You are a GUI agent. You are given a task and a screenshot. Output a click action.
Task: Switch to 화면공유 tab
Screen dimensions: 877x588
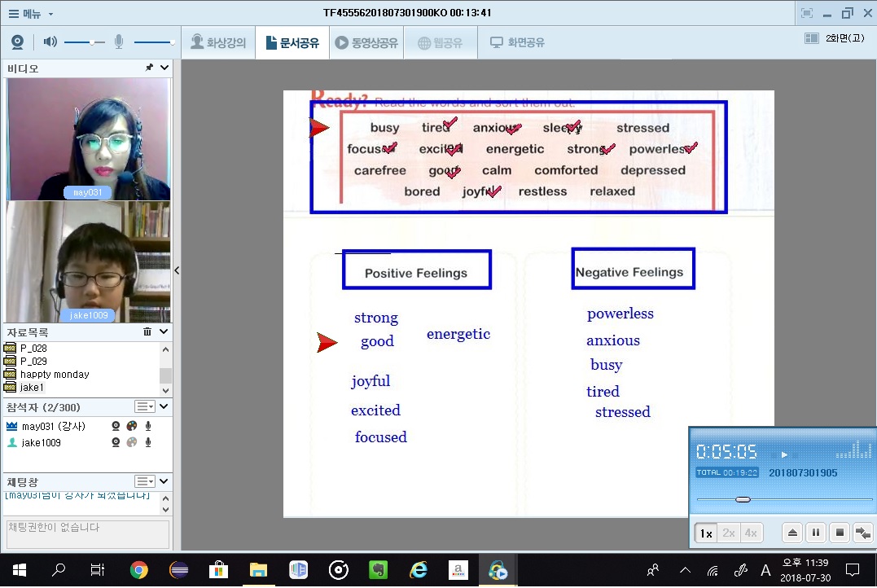pos(517,42)
